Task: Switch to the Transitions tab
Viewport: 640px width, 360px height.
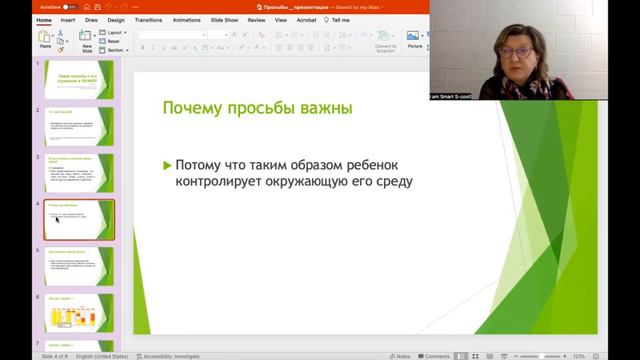Action: (x=148, y=20)
